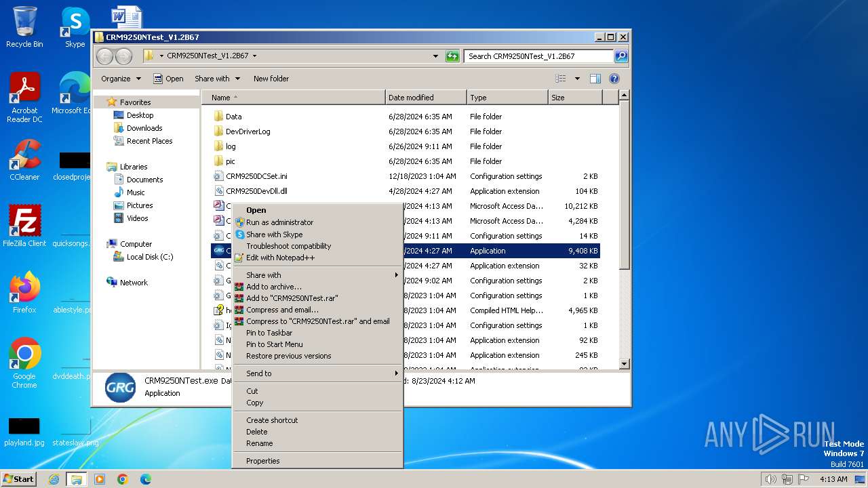Open Explorer help question-mark icon
Screen dimensions: 868x488
pyautogui.click(x=614, y=79)
